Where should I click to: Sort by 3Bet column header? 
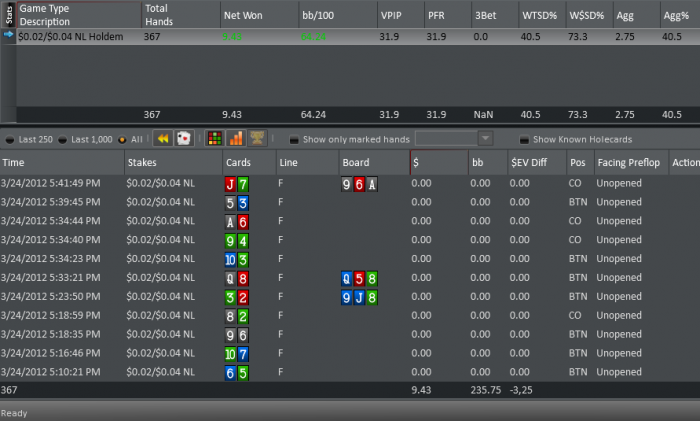495,15
